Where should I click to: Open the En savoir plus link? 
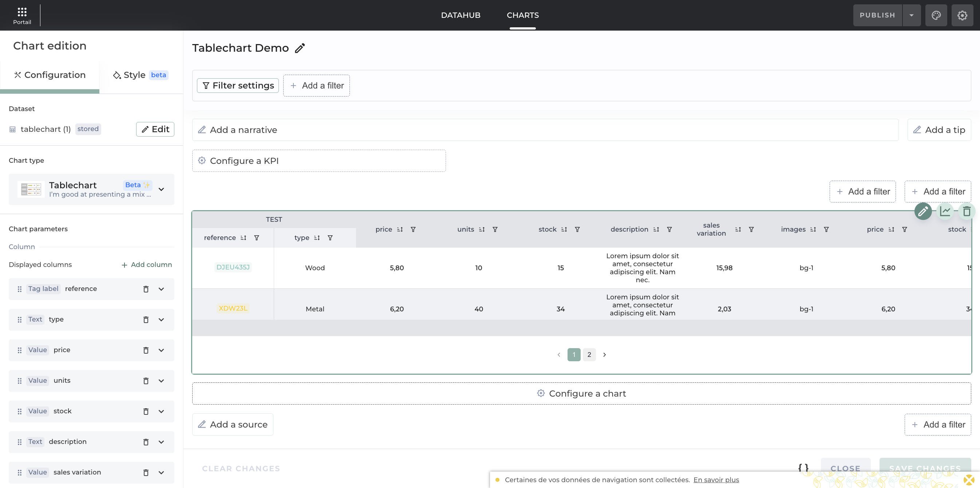point(716,480)
